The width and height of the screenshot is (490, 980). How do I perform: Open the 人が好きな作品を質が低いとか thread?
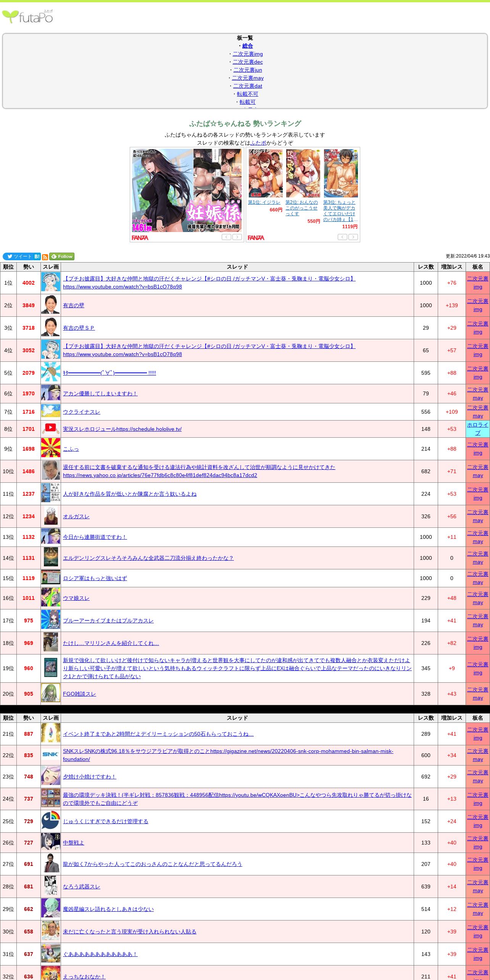pyautogui.click(x=130, y=494)
